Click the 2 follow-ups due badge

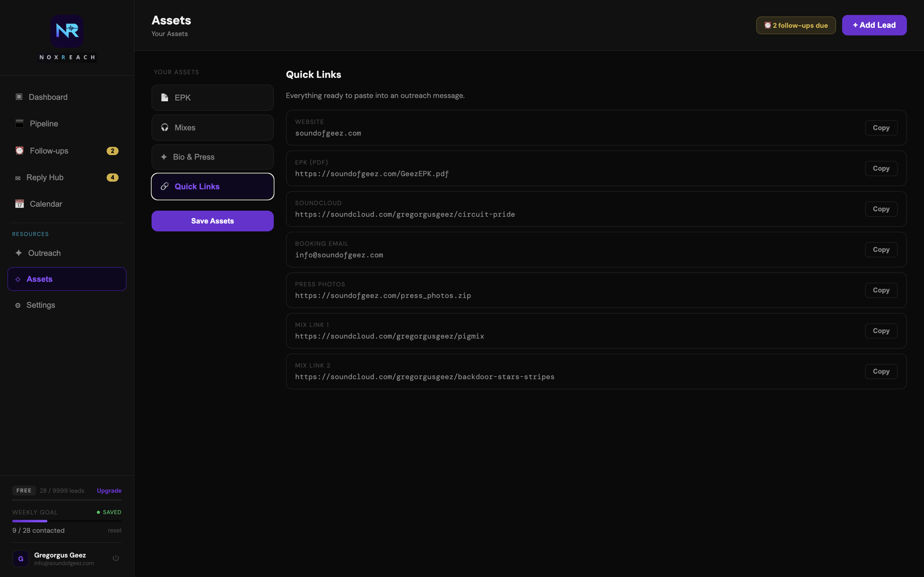pyautogui.click(x=796, y=26)
